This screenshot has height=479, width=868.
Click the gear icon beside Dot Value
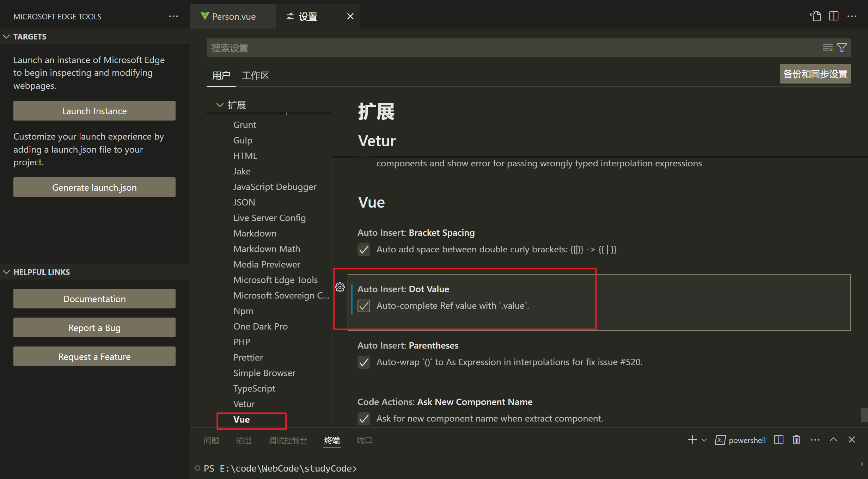coord(340,287)
